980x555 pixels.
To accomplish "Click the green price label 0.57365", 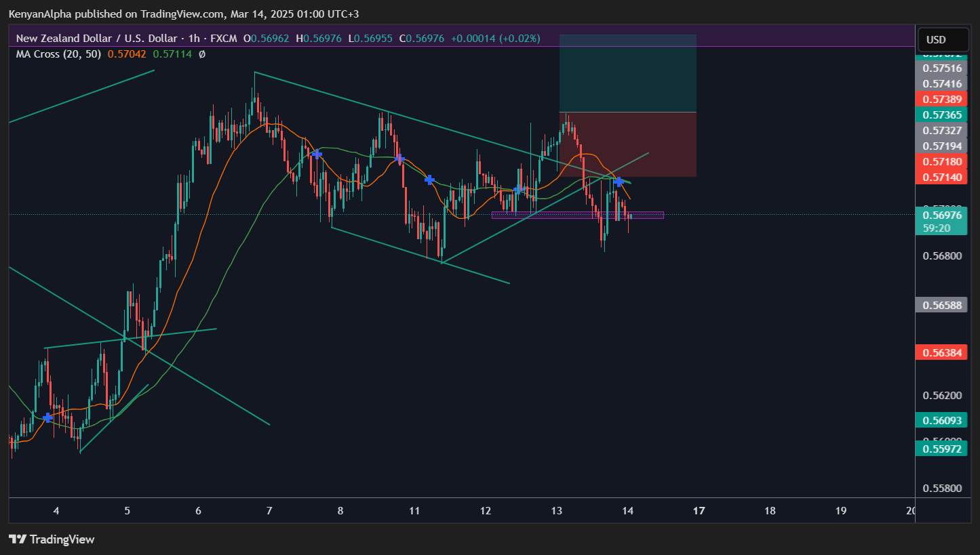I will tap(942, 115).
